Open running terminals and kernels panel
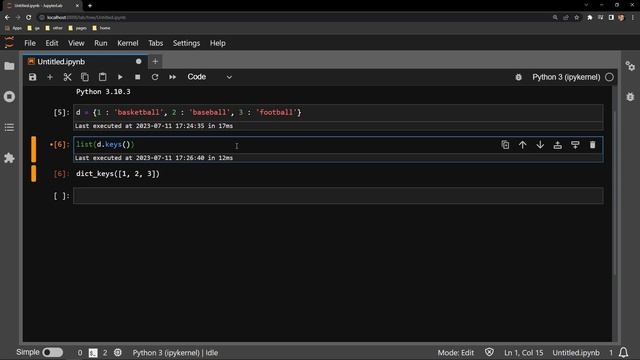This screenshot has width=640, height=360. [x=9, y=97]
